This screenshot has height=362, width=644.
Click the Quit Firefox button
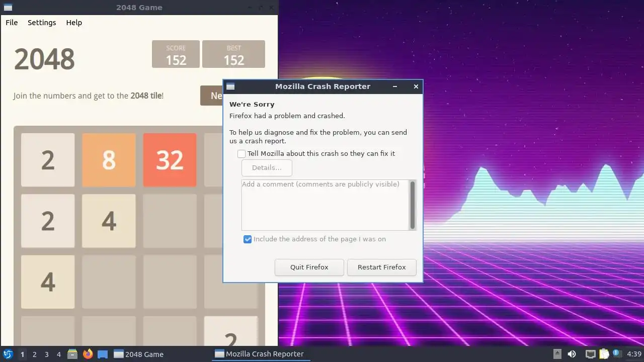(309, 267)
